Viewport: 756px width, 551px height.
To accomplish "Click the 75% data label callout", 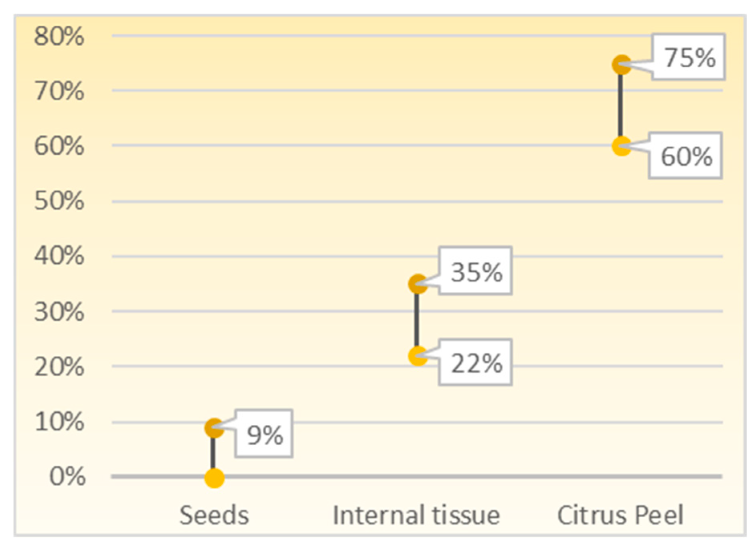I will [688, 57].
